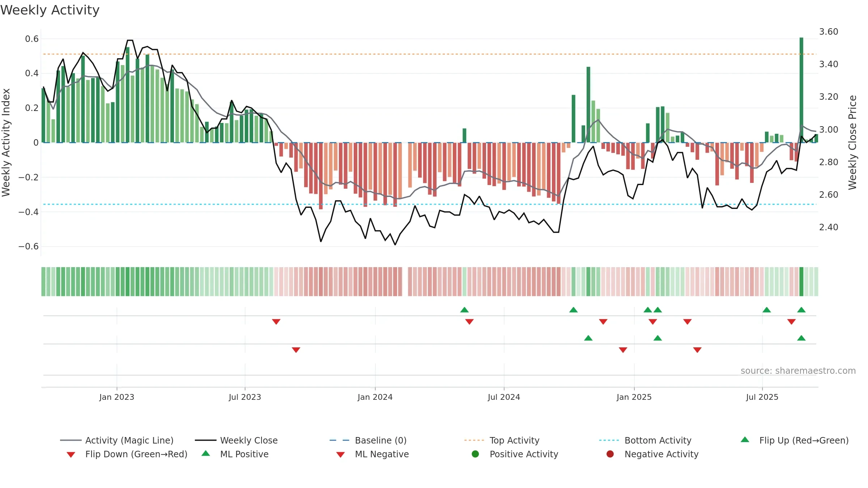The image size is (868, 488).
Task: Click the 3.00 price axis tick
Action: 829,129
